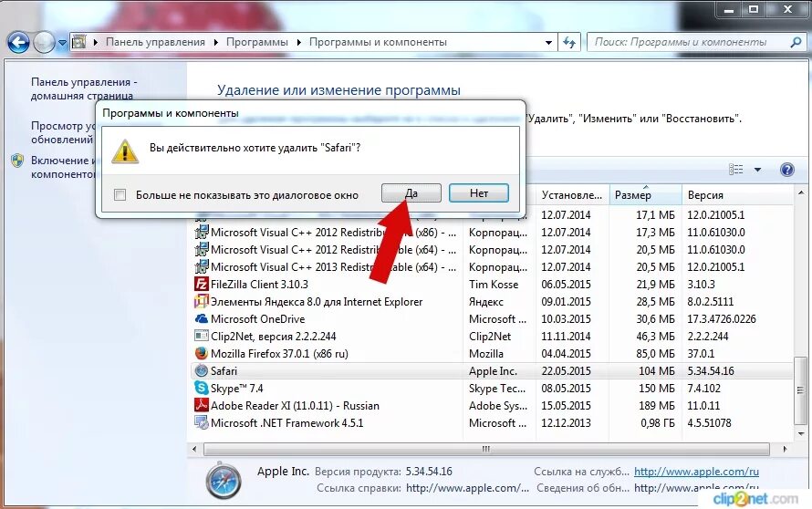Viewport: 812px width, 509px height.
Task: Click the vertical scrollbar up arrow
Action: point(801,192)
